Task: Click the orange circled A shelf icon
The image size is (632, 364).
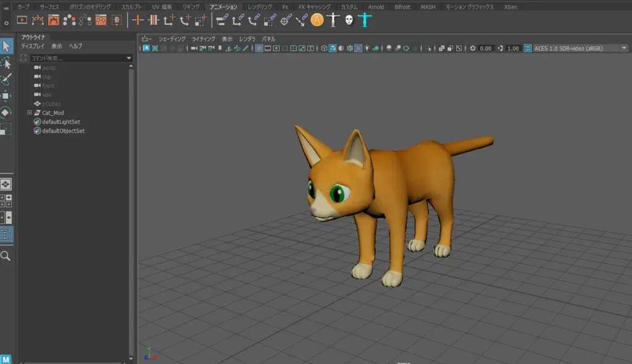Action: coord(317,20)
